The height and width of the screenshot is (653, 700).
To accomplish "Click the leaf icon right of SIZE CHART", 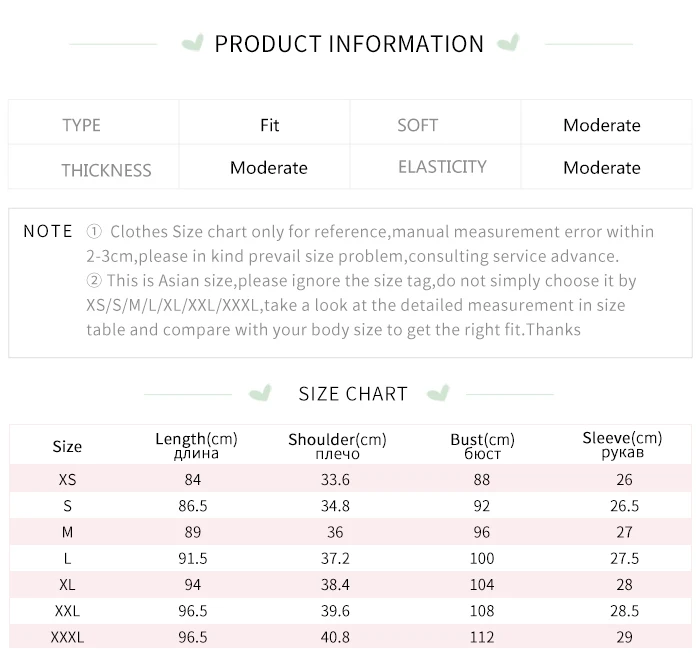I will coord(438,393).
